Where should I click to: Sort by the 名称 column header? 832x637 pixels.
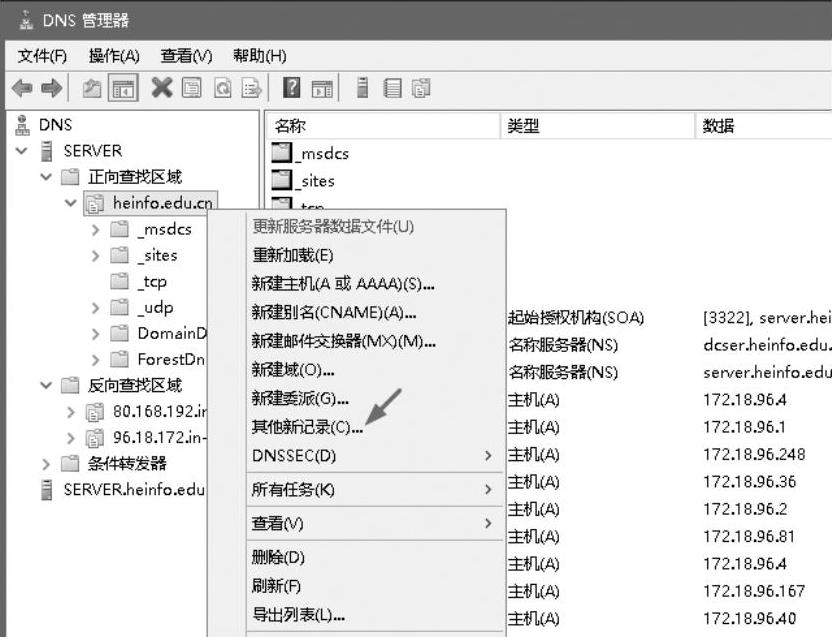383,126
